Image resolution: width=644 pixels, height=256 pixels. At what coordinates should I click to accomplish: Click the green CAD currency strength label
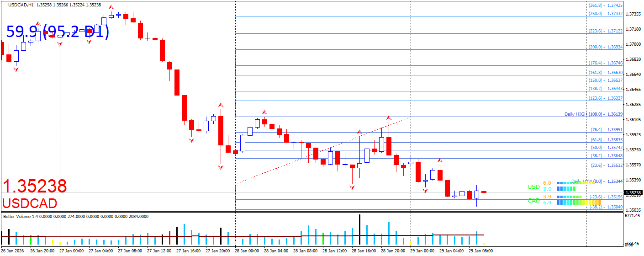tap(533, 201)
